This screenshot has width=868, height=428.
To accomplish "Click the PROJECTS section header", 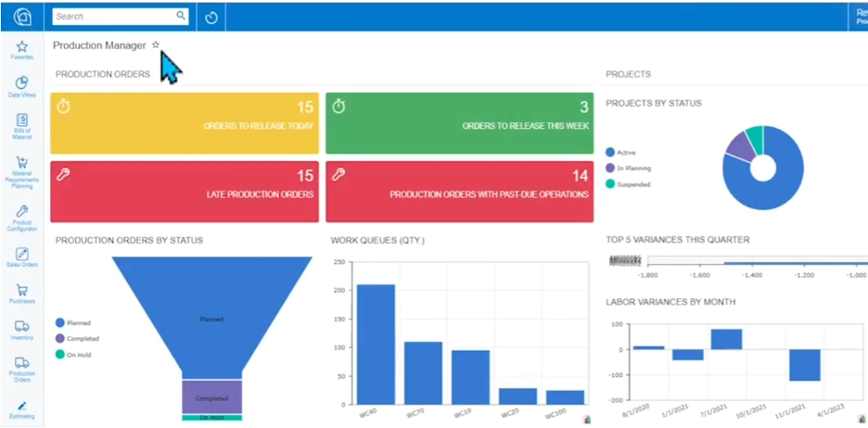I will pos(629,74).
